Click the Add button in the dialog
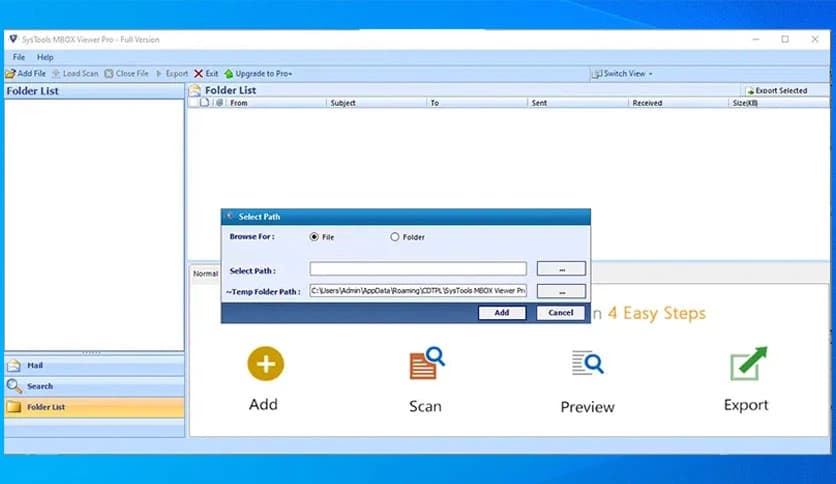This screenshot has height=484, width=836. 502,313
